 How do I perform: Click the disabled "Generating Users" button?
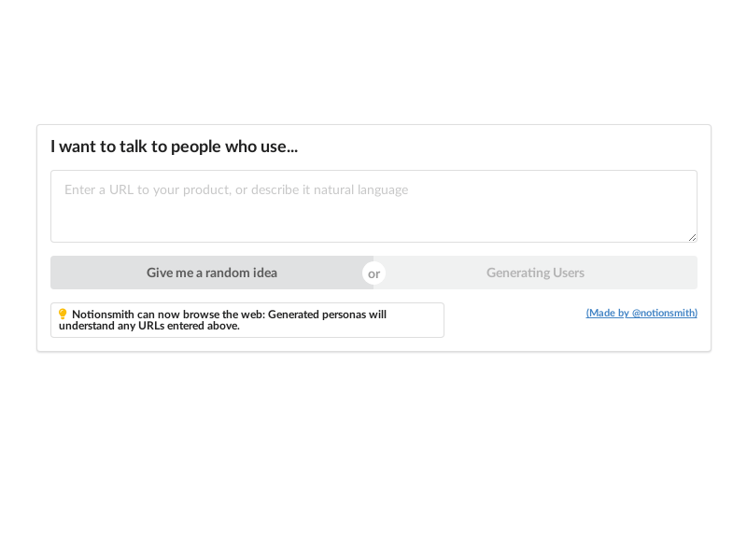coord(535,273)
